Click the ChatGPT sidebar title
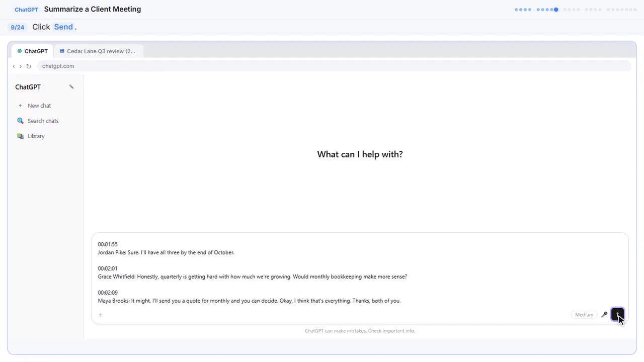The image size is (644, 362). [28, 87]
